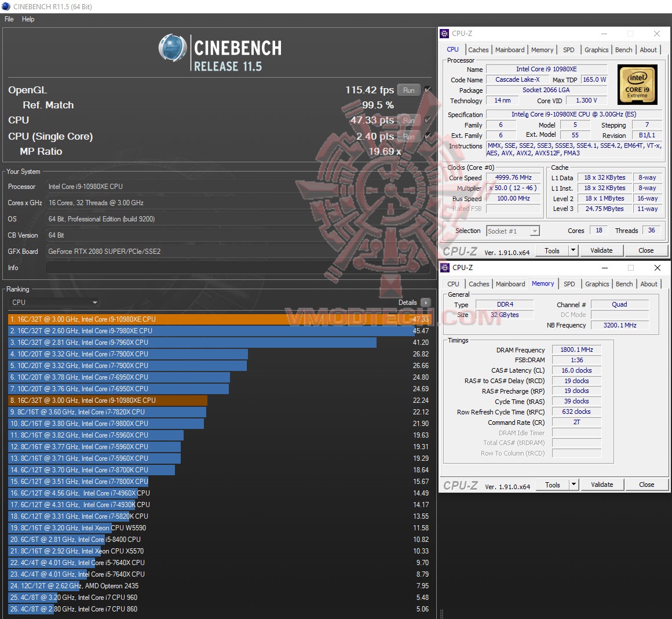Click Validate in lower CPU-Z window
Screen dimensions: 672x619
602,485
